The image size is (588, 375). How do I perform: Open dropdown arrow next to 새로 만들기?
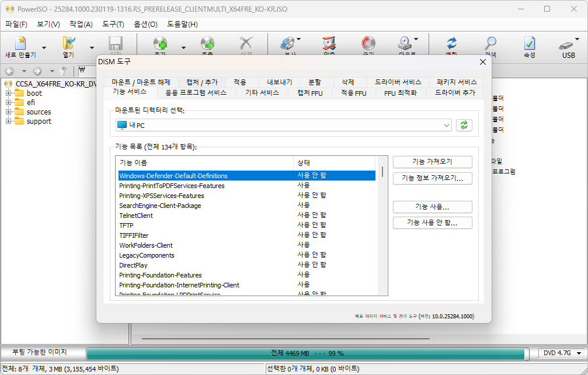point(44,48)
